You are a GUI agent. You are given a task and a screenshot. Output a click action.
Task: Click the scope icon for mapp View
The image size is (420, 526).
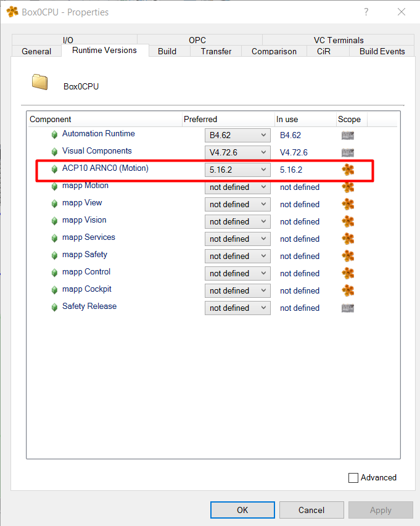click(x=348, y=204)
